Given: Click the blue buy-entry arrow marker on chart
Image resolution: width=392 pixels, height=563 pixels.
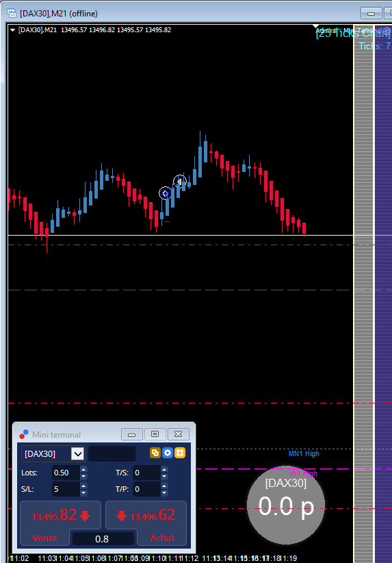Looking at the screenshot, I should pos(165,194).
